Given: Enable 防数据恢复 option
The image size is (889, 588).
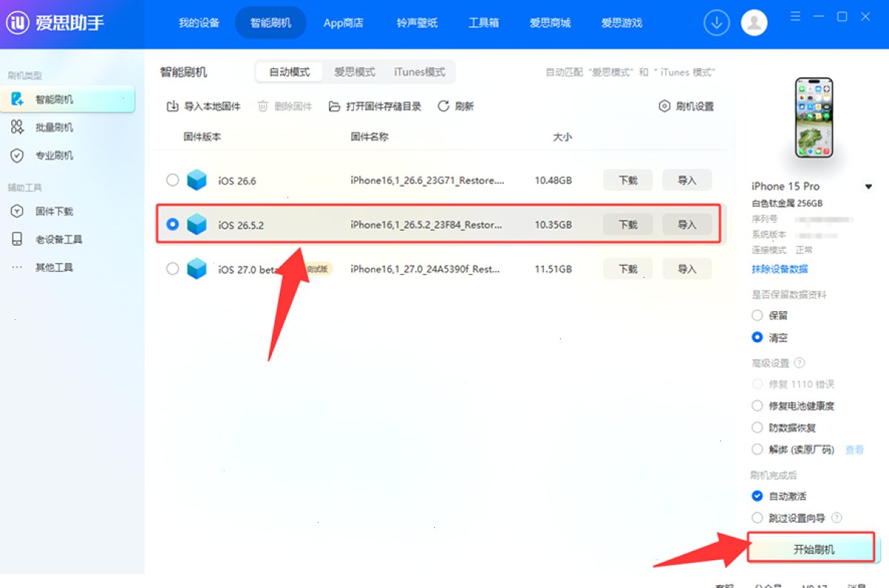Looking at the screenshot, I should click(x=757, y=428).
